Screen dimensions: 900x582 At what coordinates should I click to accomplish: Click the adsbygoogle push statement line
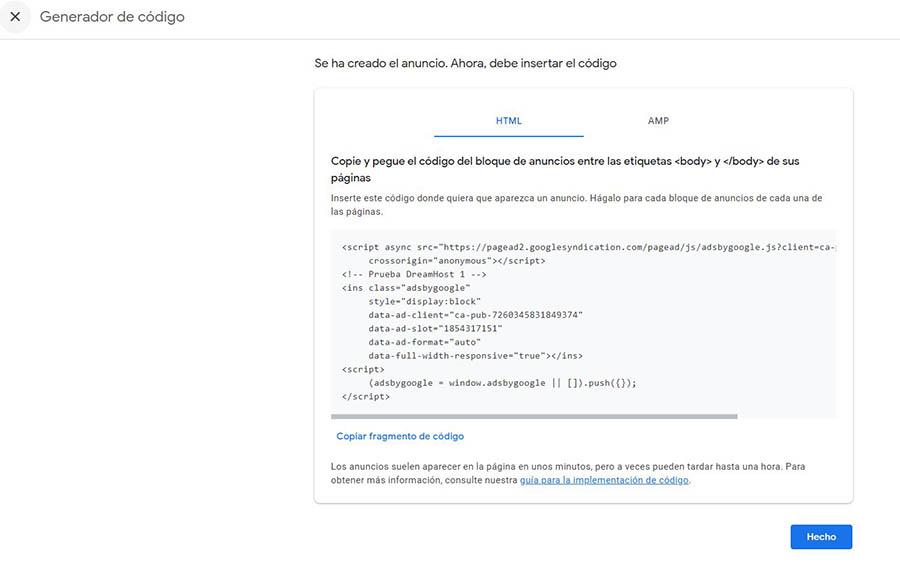502,382
